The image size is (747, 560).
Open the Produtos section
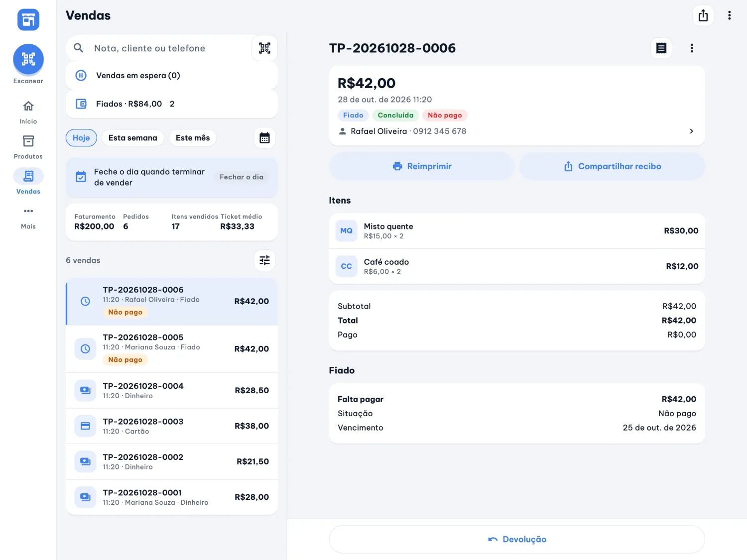28,147
